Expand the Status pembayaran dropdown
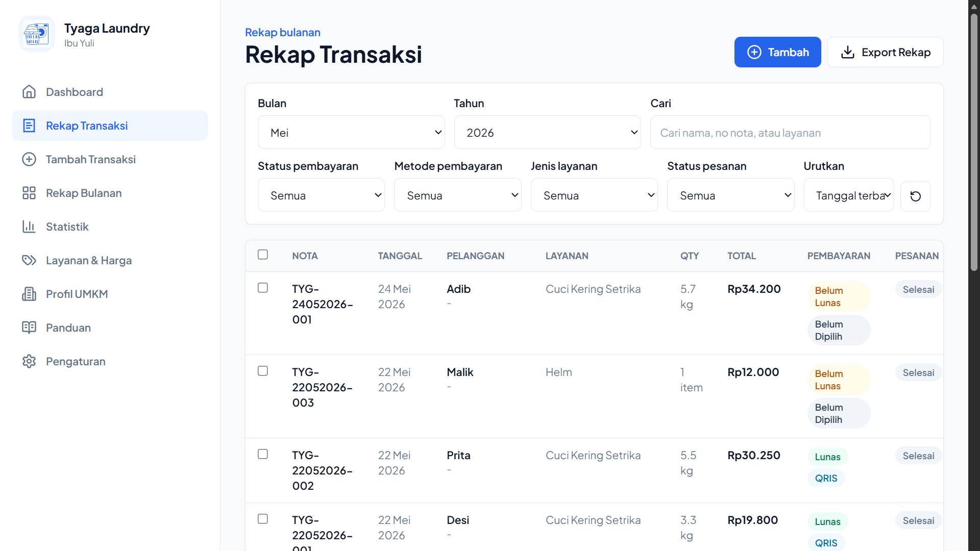 coord(321,195)
